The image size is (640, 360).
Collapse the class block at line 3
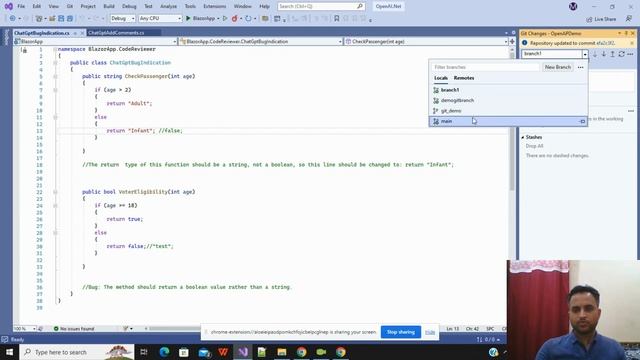pyautogui.click(x=55, y=62)
